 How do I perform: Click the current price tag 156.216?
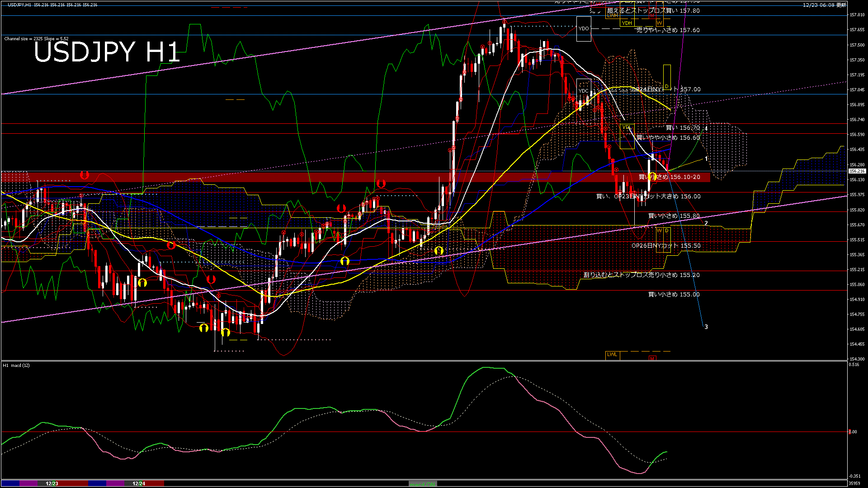point(857,171)
